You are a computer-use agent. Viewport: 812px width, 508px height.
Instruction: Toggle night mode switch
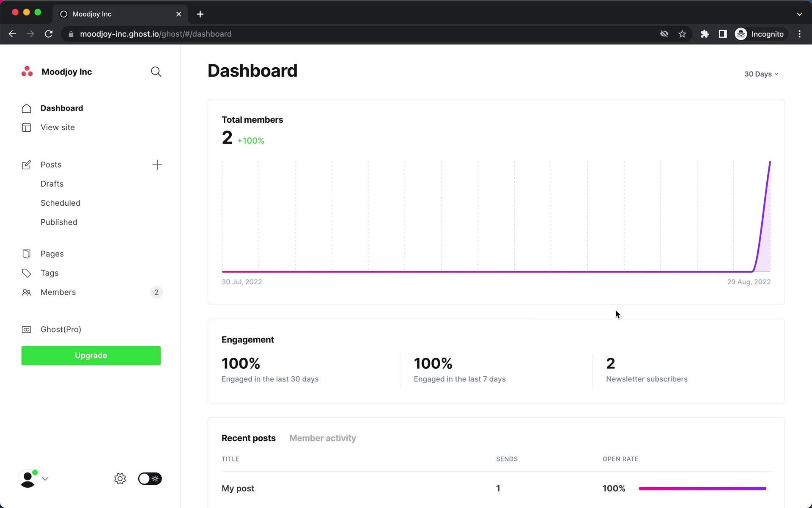[x=150, y=479]
